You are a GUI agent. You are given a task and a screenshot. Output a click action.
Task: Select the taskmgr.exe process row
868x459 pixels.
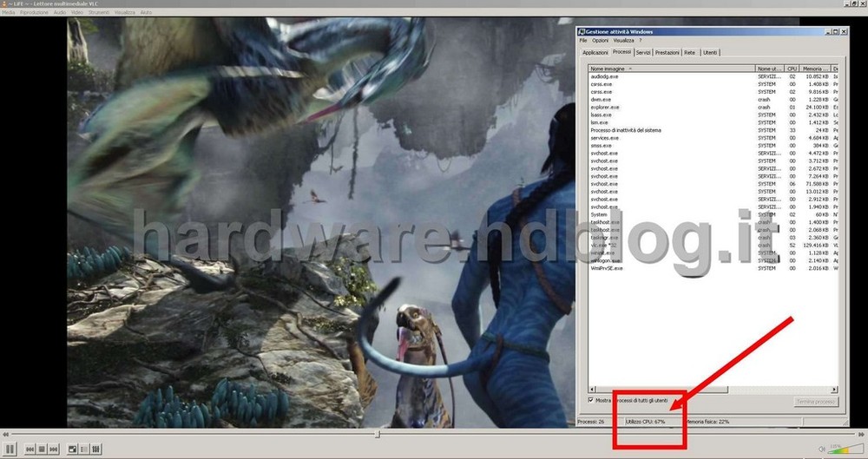(713, 238)
